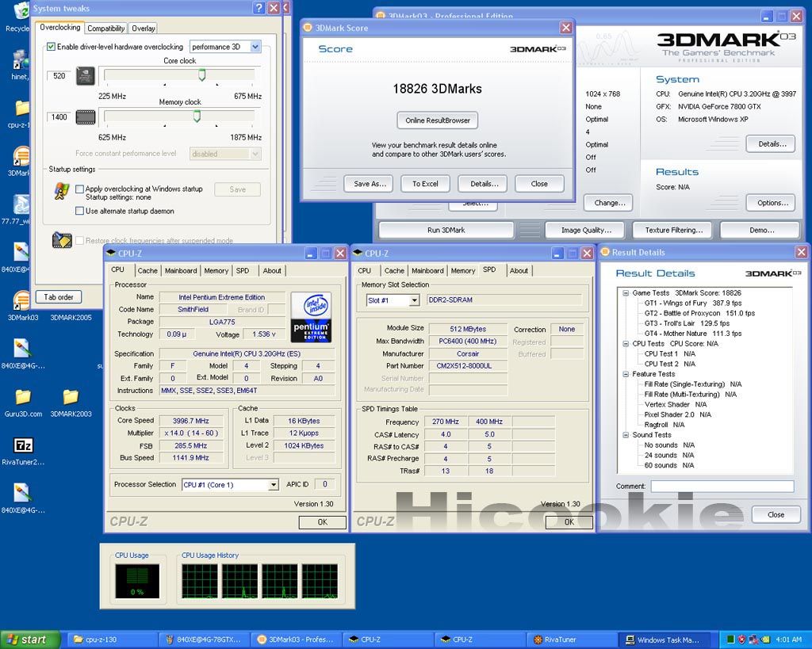The width and height of the screenshot is (812, 649).
Task: Click the green CPU usage tray icon
Action: 730,639
